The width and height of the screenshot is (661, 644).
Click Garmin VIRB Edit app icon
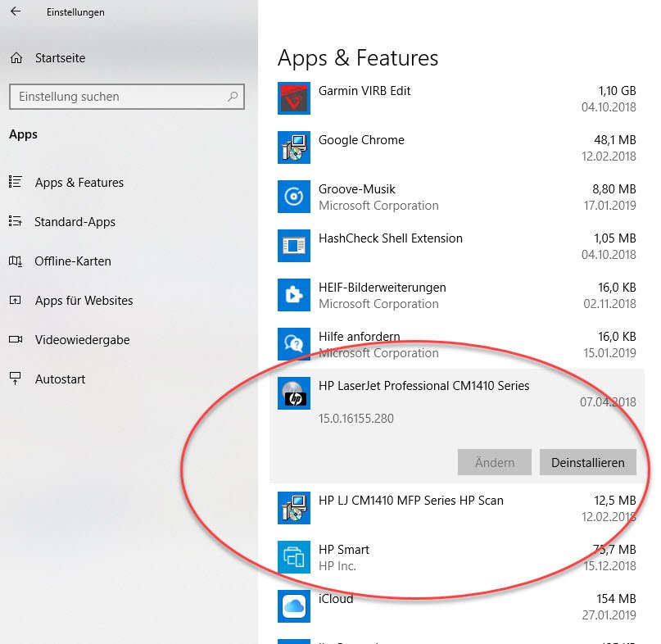point(294,98)
